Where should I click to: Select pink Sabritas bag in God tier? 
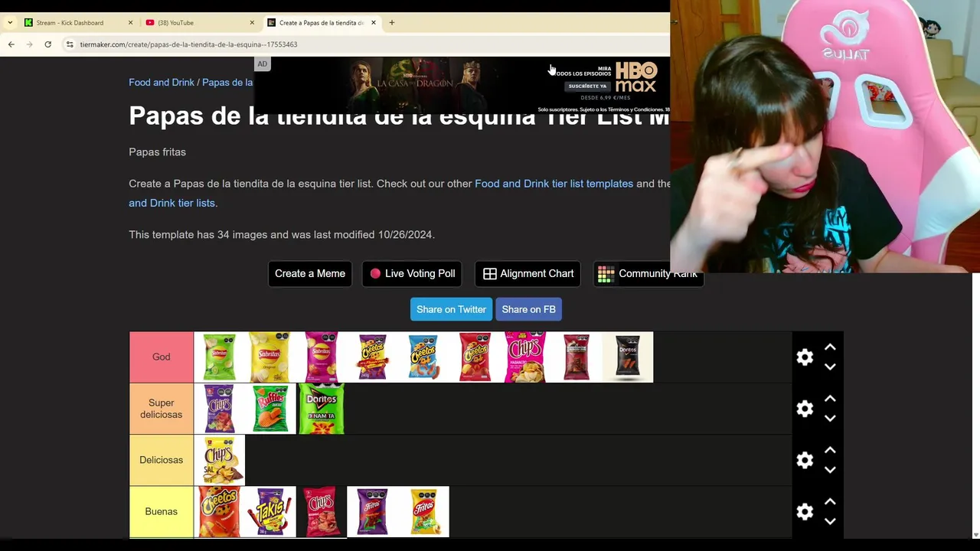[x=322, y=357]
